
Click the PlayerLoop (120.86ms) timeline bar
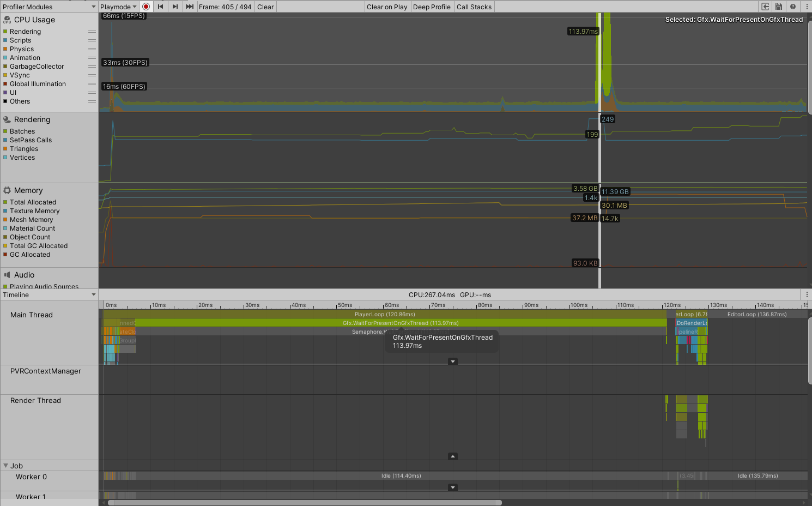point(385,314)
